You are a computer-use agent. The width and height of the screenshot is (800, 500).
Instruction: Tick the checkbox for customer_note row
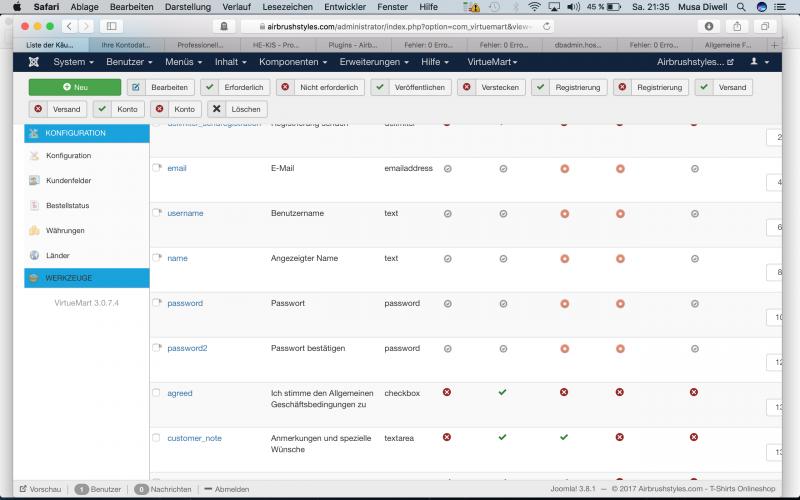(x=156, y=438)
